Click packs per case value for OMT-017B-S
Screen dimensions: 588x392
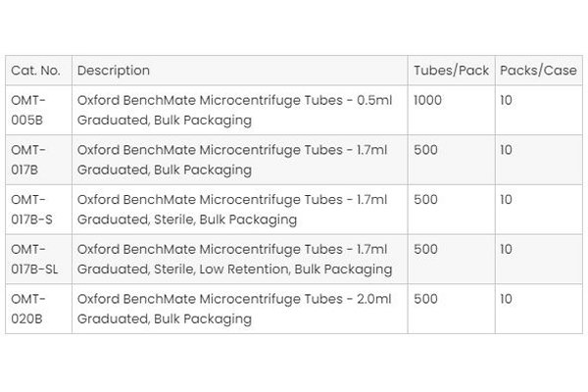click(x=507, y=200)
